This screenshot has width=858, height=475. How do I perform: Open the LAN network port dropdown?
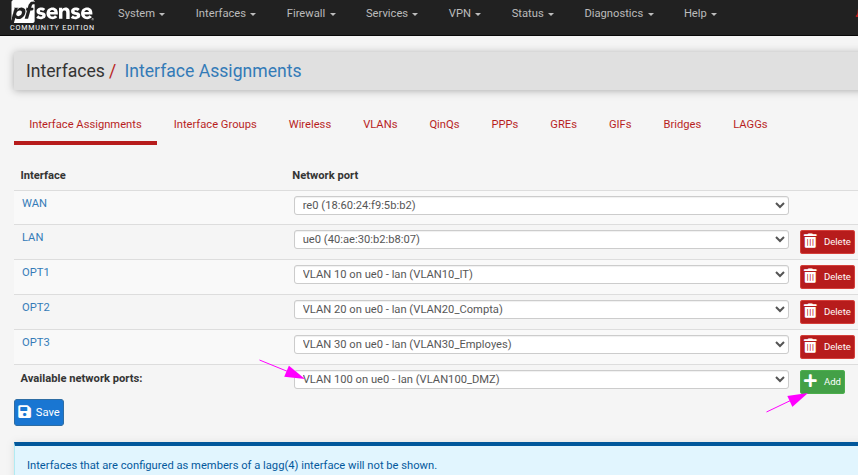coord(540,240)
